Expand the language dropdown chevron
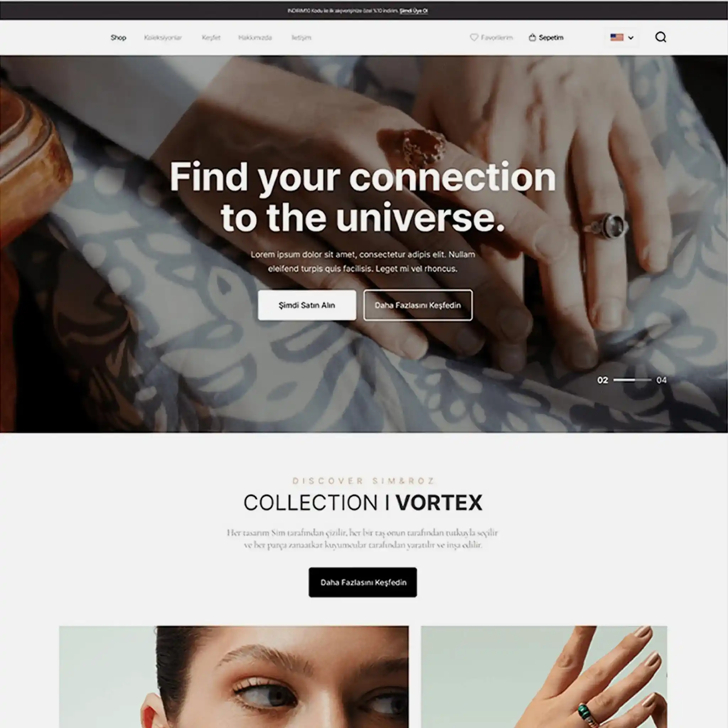Image resolution: width=728 pixels, height=728 pixels. click(x=631, y=38)
